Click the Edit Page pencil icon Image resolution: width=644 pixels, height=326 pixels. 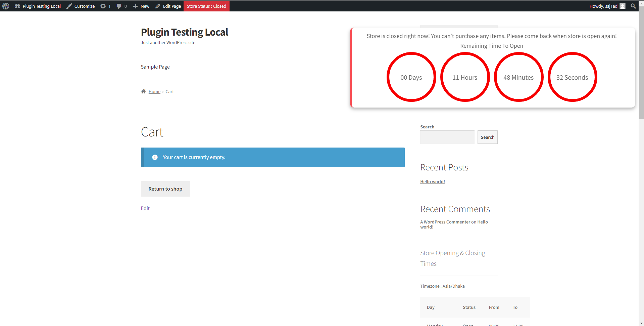click(158, 6)
